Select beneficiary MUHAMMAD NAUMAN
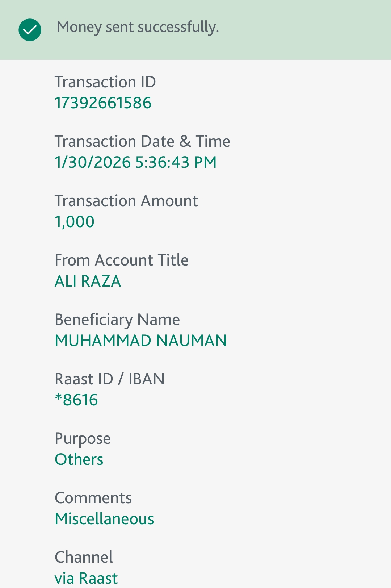The height and width of the screenshot is (588, 391). coord(140,341)
